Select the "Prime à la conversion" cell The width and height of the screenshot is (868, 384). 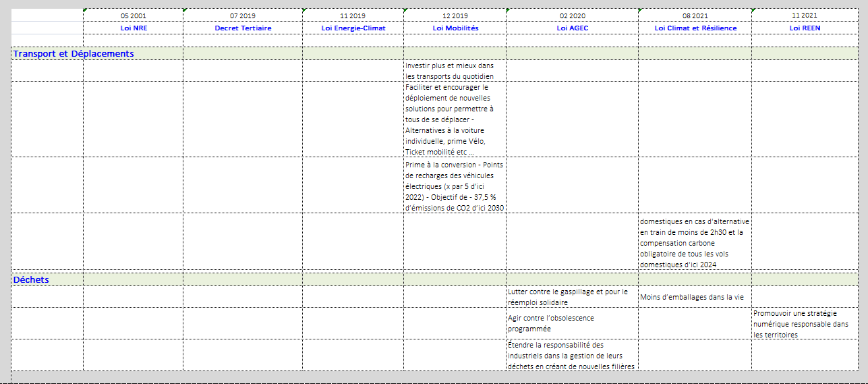click(x=455, y=186)
